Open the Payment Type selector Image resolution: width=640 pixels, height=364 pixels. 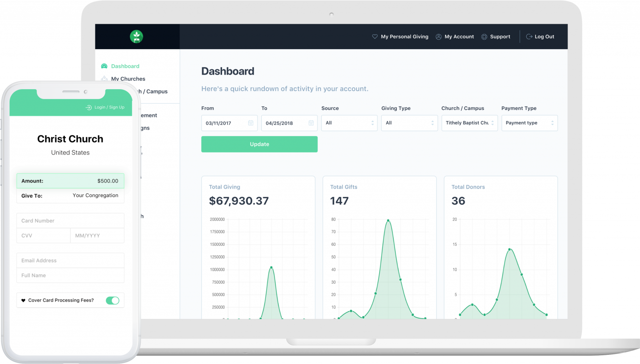click(x=529, y=123)
